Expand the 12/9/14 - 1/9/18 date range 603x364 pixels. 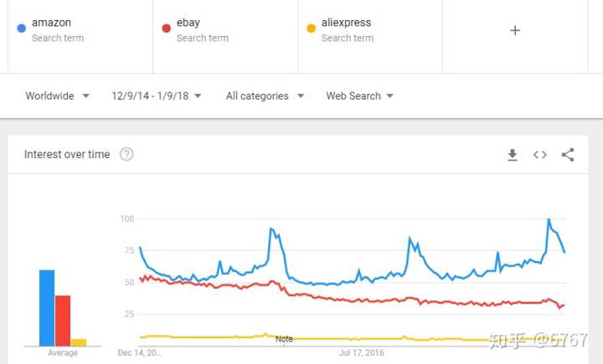157,96
